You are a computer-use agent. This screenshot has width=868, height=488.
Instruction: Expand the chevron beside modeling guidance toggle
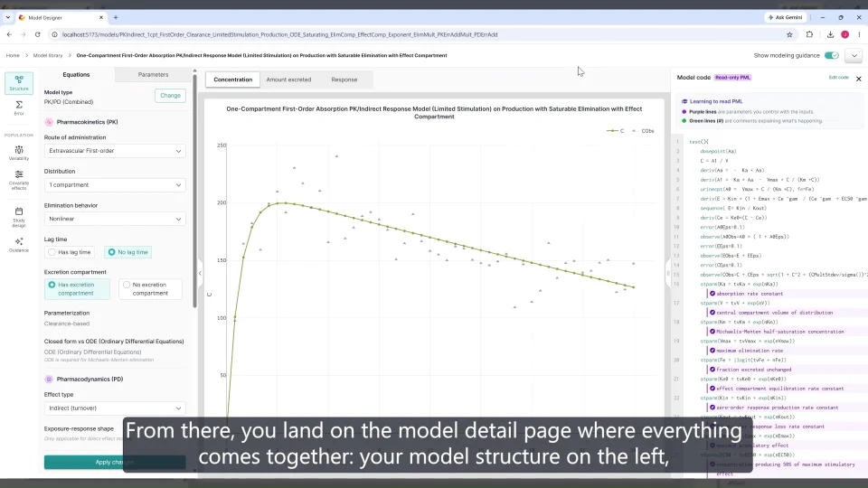854,55
